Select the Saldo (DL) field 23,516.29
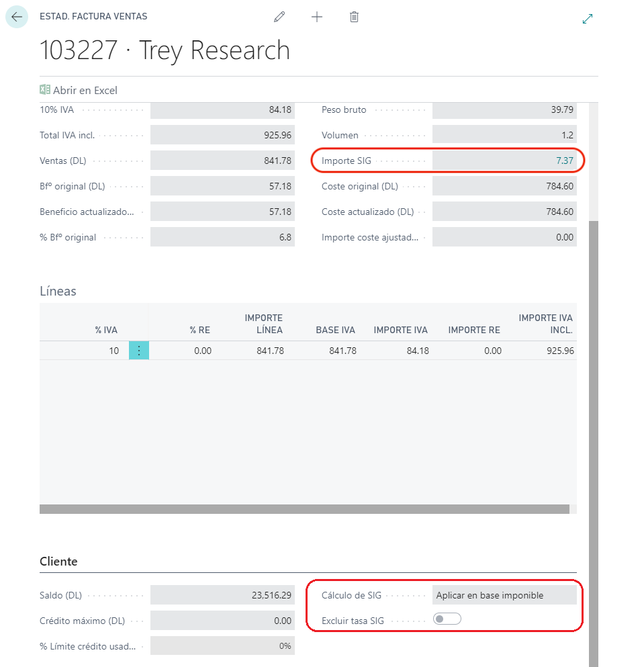 (x=222, y=595)
